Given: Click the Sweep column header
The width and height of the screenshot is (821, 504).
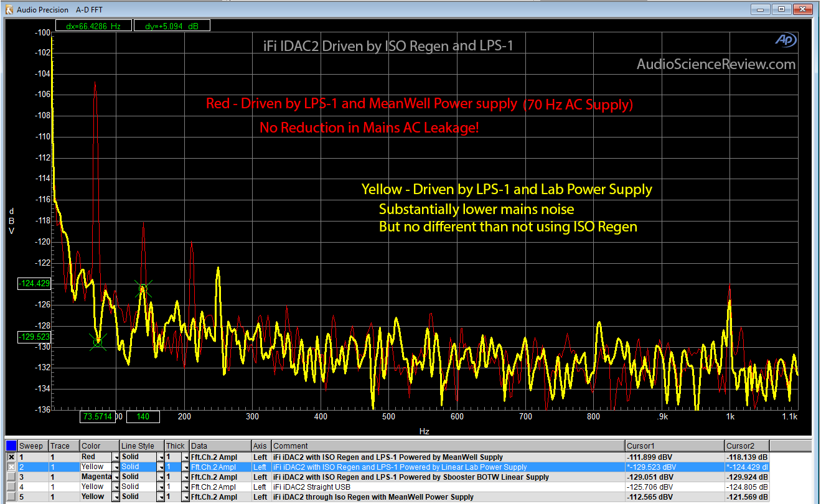Looking at the screenshot, I should [x=33, y=446].
